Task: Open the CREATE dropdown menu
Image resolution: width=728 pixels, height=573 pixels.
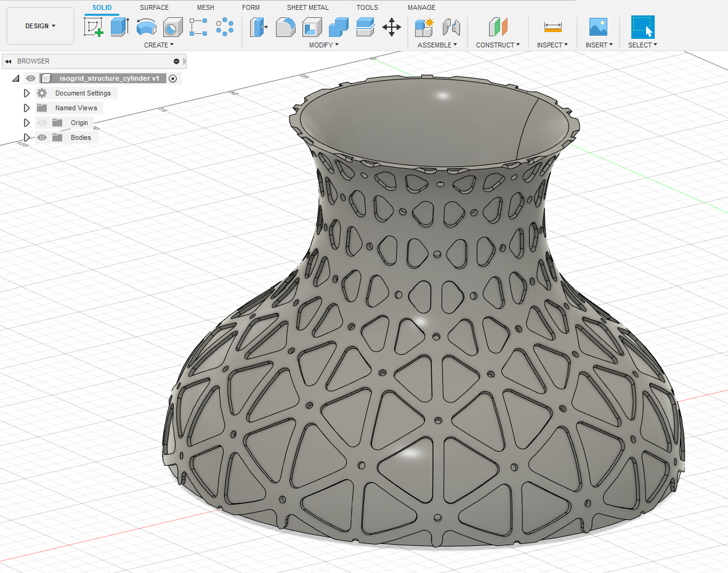Action: 159,45
